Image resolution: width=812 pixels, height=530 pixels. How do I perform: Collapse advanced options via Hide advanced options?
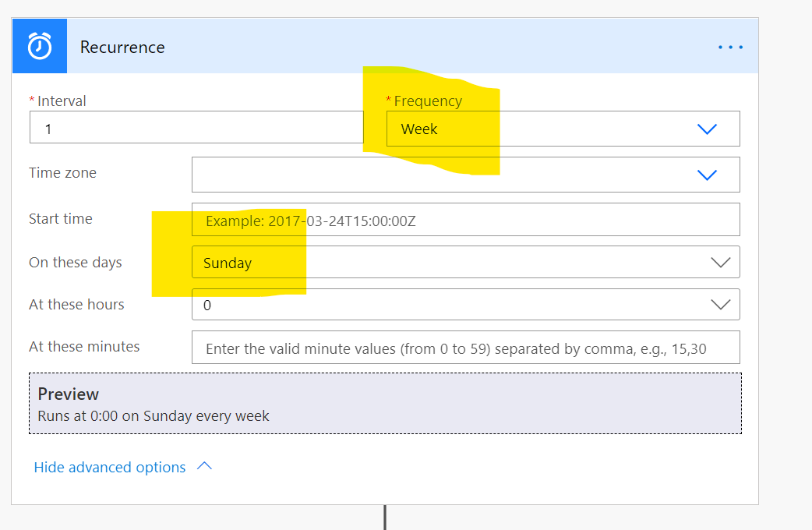tap(109, 467)
